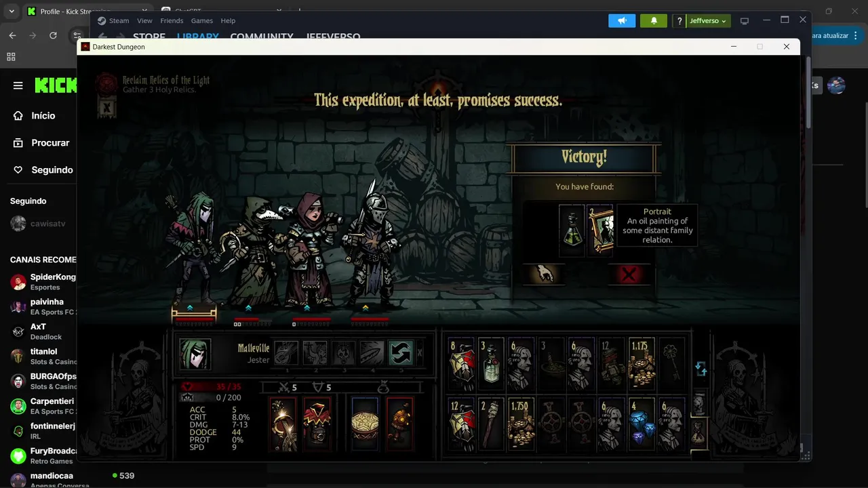Image resolution: width=868 pixels, height=488 pixels.
Task: Select Jester skill slot 2
Action: click(315, 353)
